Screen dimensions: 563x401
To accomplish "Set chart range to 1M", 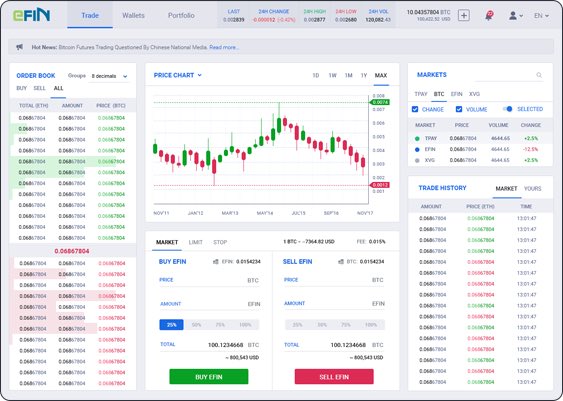I will coord(349,75).
